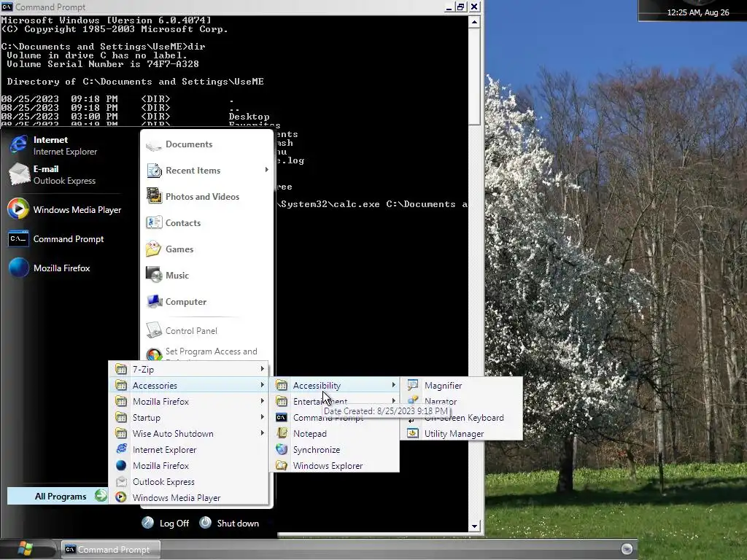Click the All Programs arrow button

click(x=101, y=496)
